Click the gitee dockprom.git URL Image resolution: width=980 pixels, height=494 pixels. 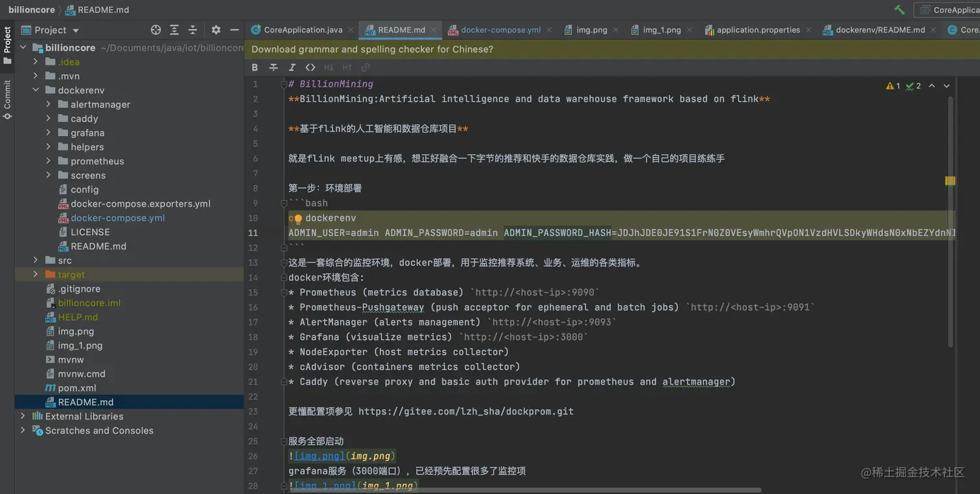(466, 411)
